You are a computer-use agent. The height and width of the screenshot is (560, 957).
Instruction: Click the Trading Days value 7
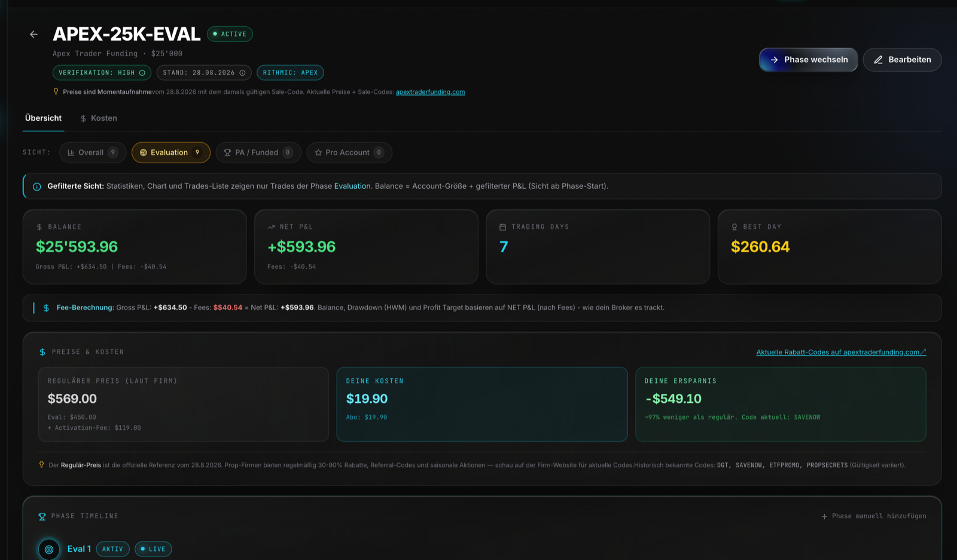click(x=504, y=247)
